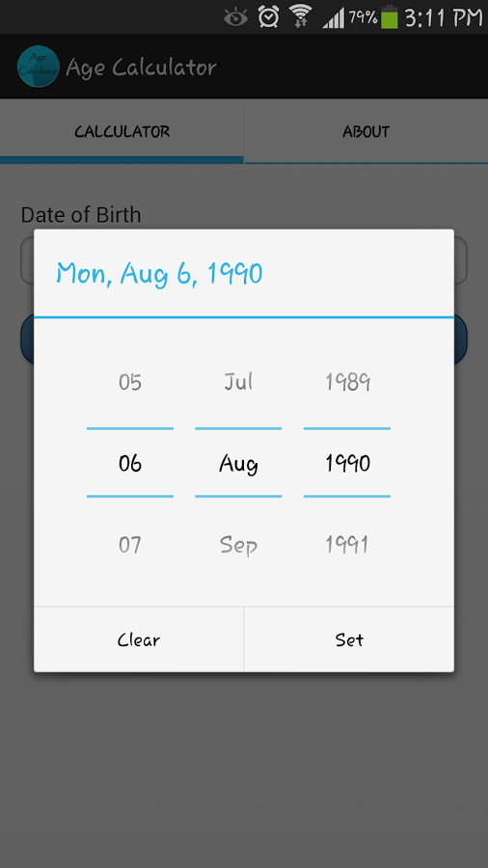The height and width of the screenshot is (868, 488).
Task: Tap the cellular signal bars icon
Action: (333, 17)
